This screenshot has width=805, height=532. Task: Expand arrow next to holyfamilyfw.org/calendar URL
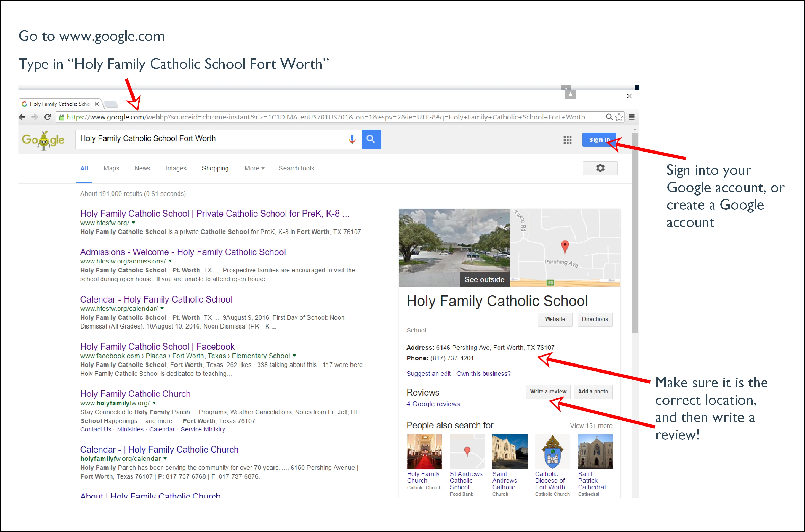[x=165, y=459]
